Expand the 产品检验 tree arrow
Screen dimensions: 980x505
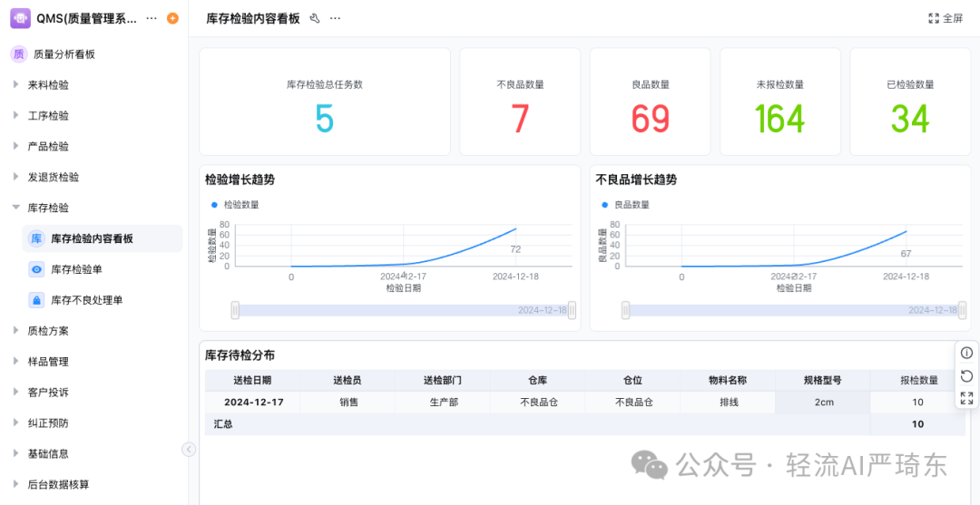(x=16, y=146)
